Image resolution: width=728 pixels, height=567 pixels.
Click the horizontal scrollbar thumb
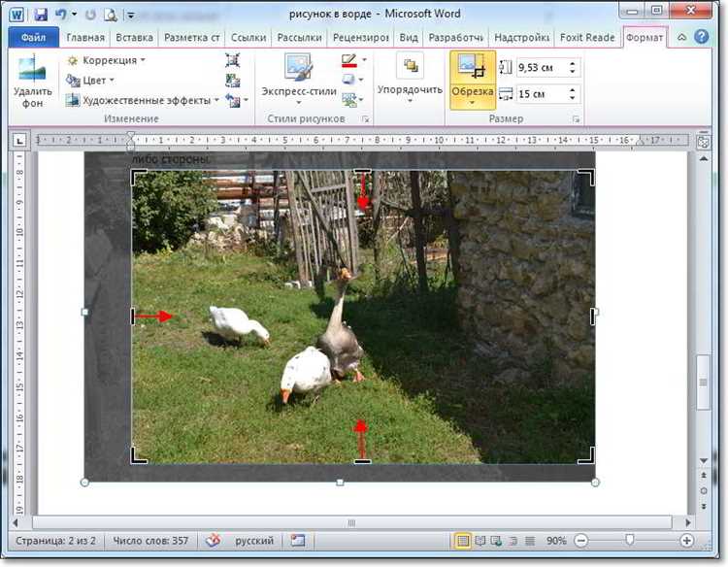point(352,523)
